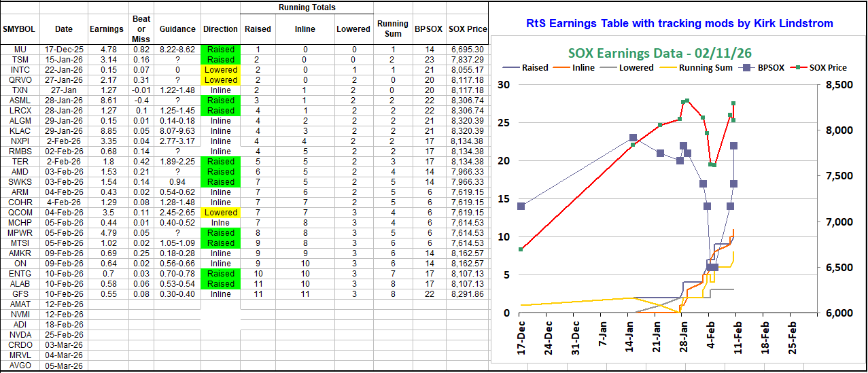Click the RtS Earnings Table heading text
The width and height of the screenshot is (868, 373).
679,24
